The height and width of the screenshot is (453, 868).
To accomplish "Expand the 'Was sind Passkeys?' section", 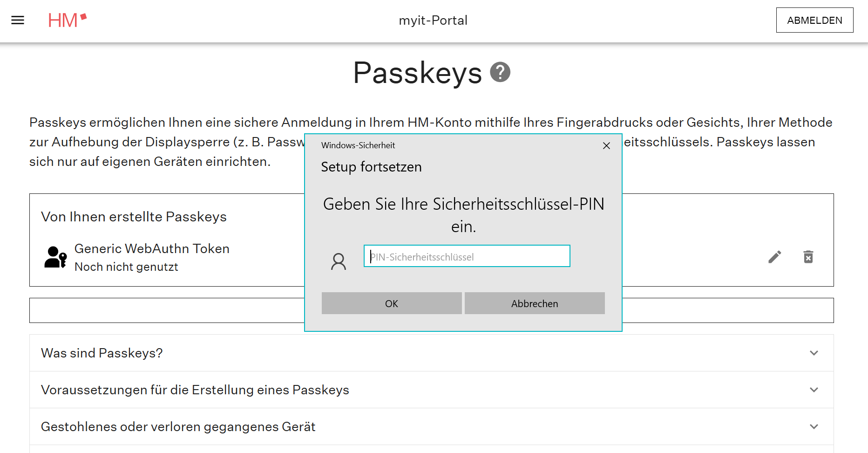I will pos(814,353).
